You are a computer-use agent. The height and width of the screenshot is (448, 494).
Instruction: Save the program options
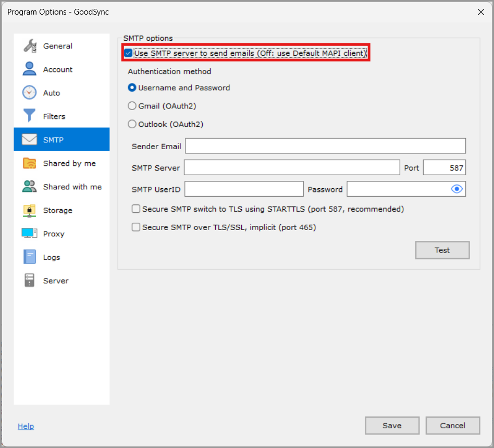pyautogui.click(x=392, y=425)
